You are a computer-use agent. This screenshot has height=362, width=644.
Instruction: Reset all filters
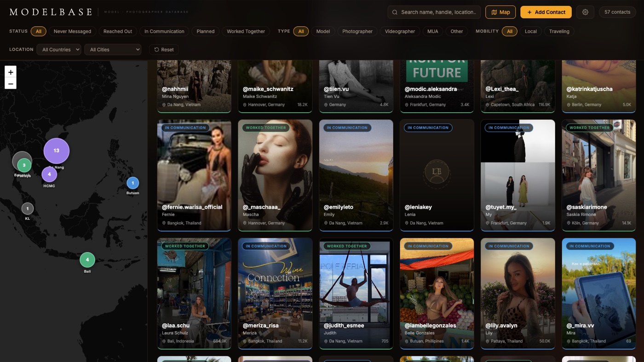coord(164,50)
